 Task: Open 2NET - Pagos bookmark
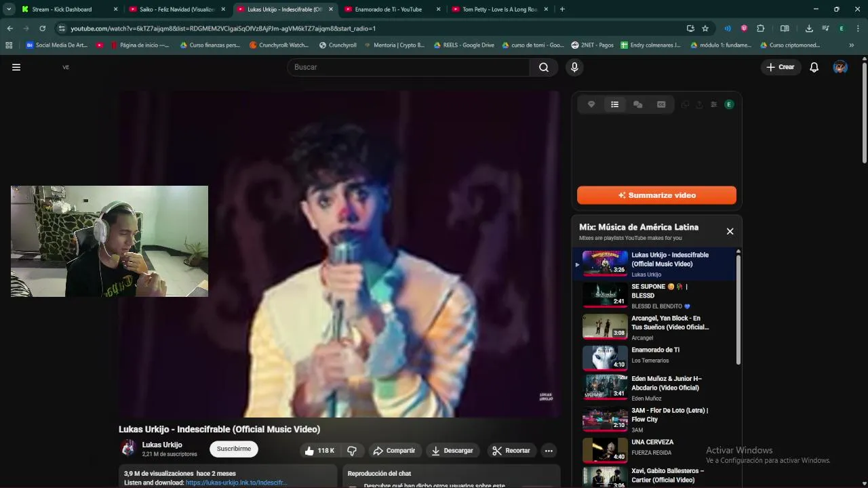tap(592, 45)
